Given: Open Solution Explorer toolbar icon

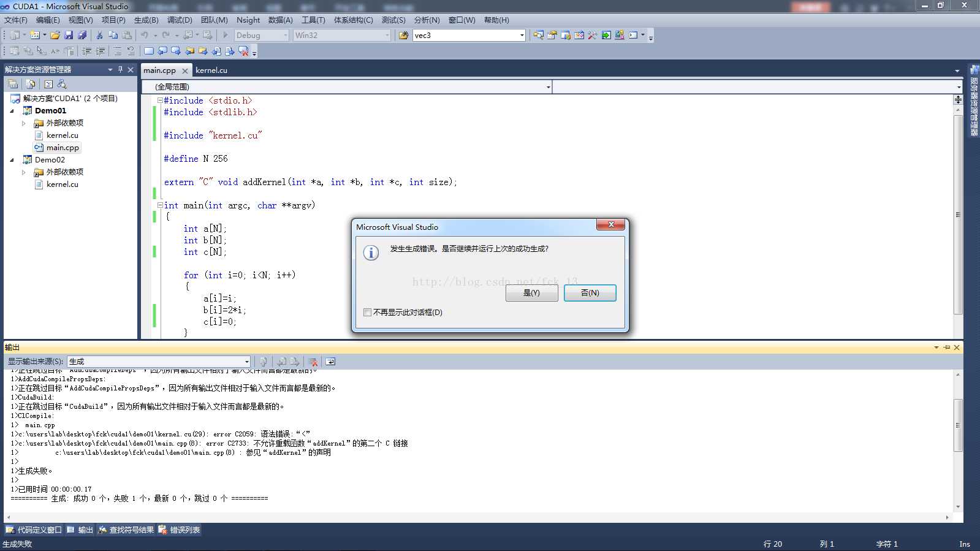Looking at the screenshot, I should (x=538, y=36).
